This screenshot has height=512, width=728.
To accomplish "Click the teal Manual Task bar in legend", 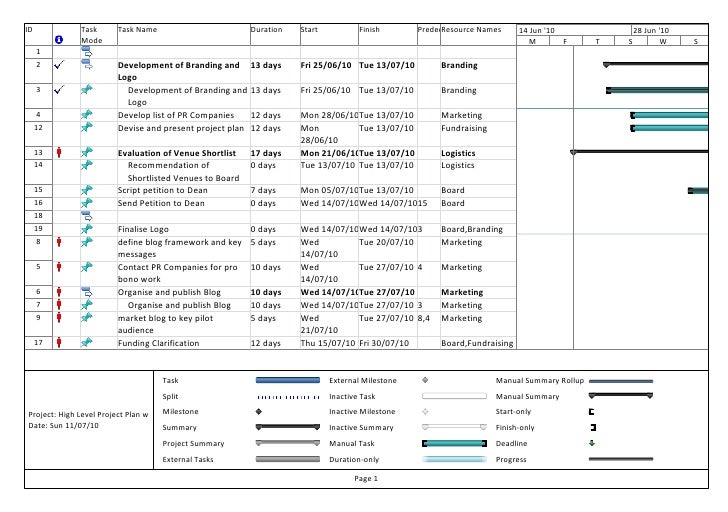I will pyautogui.click(x=454, y=443).
